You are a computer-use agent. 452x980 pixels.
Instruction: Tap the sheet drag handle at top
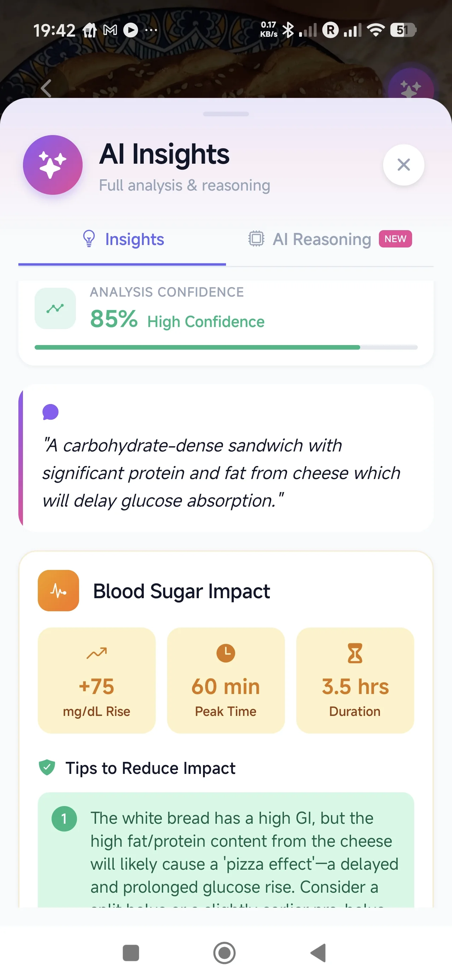click(226, 114)
